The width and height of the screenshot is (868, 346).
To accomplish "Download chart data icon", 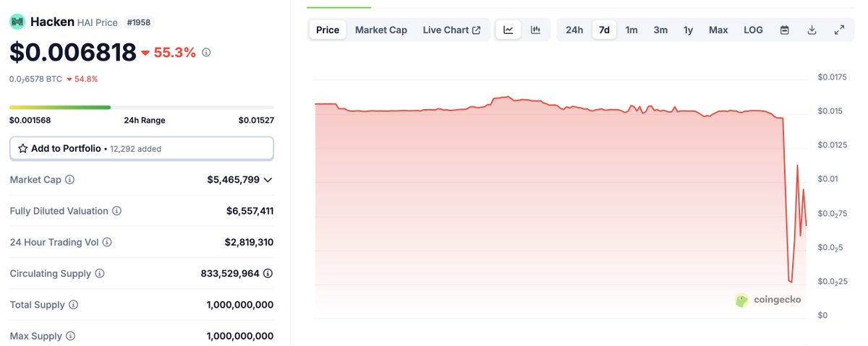I will [x=812, y=30].
